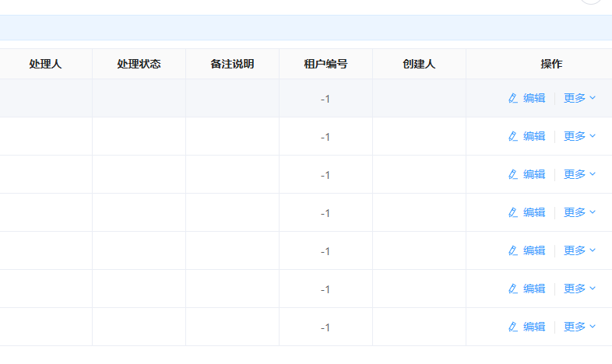
Task: Click the edit pencil icon in fifth row
Action: point(513,250)
